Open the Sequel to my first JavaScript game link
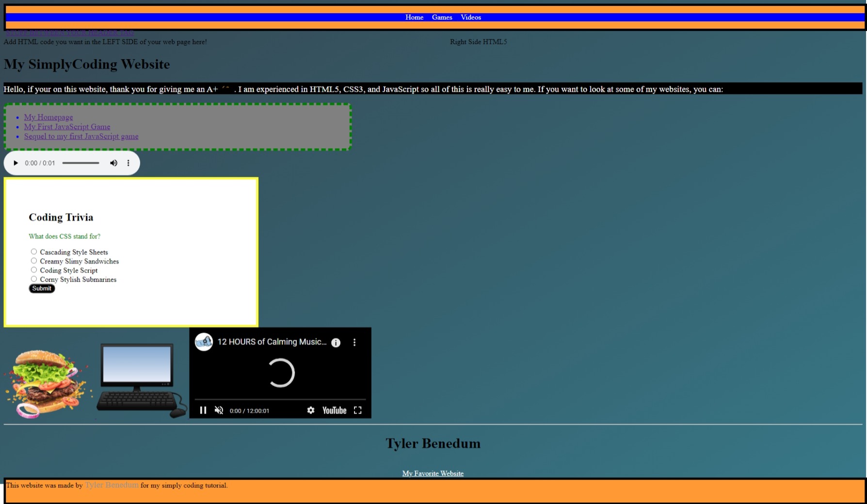Screen dimensions: 867x504 [x=81, y=136]
